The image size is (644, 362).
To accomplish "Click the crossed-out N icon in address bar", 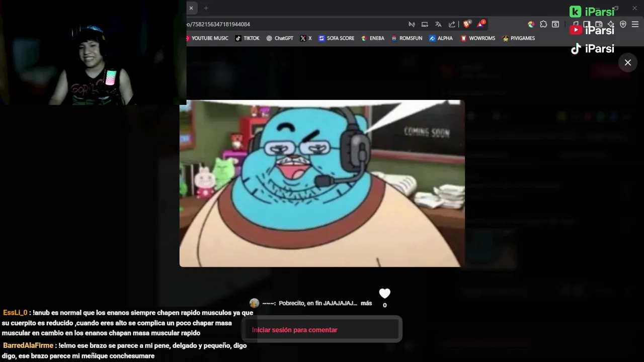I will [x=412, y=24].
